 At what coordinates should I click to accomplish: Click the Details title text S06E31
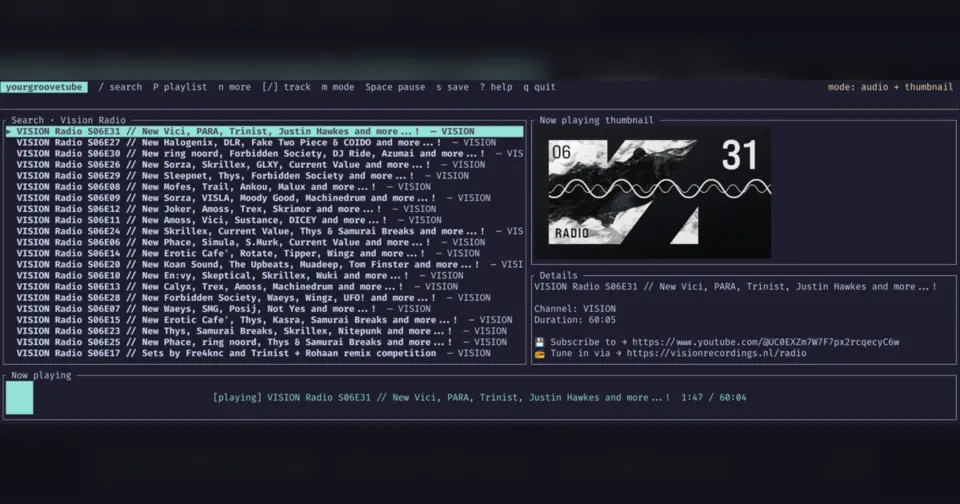tap(735, 287)
